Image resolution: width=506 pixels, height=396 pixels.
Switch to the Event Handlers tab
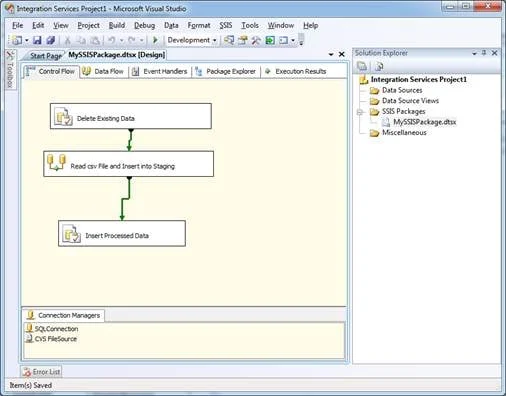pyautogui.click(x=160, y=71)
